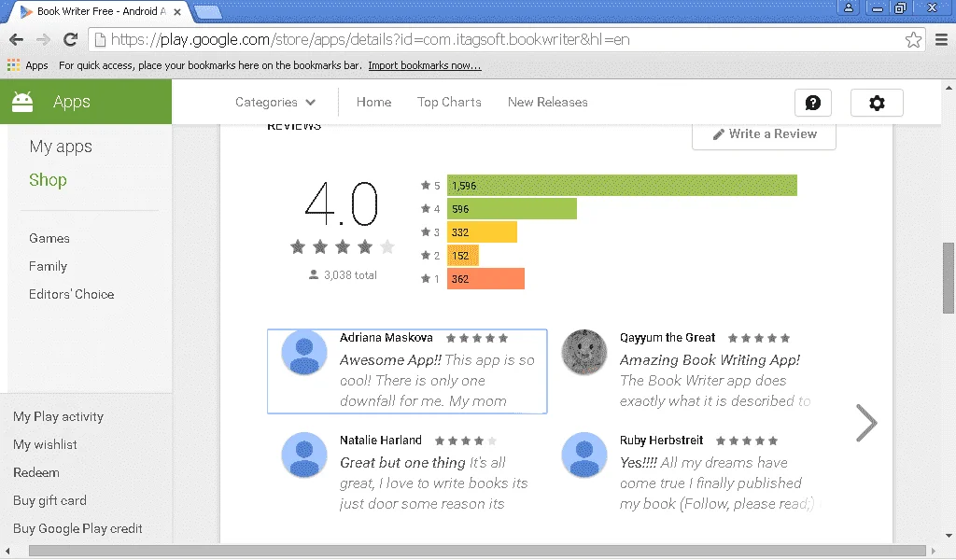Bookmark this page with the star icon
The width and height of the screenshot is (956, 560).
[913, 40]
